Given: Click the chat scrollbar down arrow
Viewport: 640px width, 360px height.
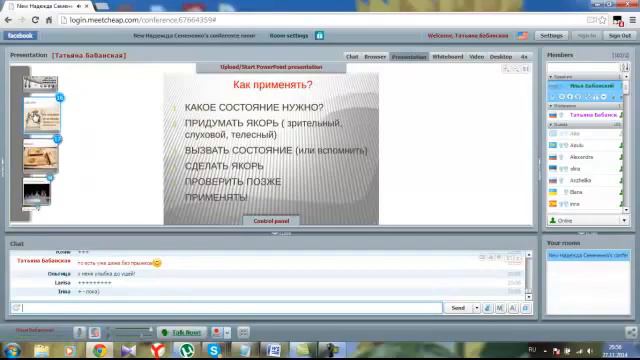Looking at the screenshot, I should pos(529,297).
